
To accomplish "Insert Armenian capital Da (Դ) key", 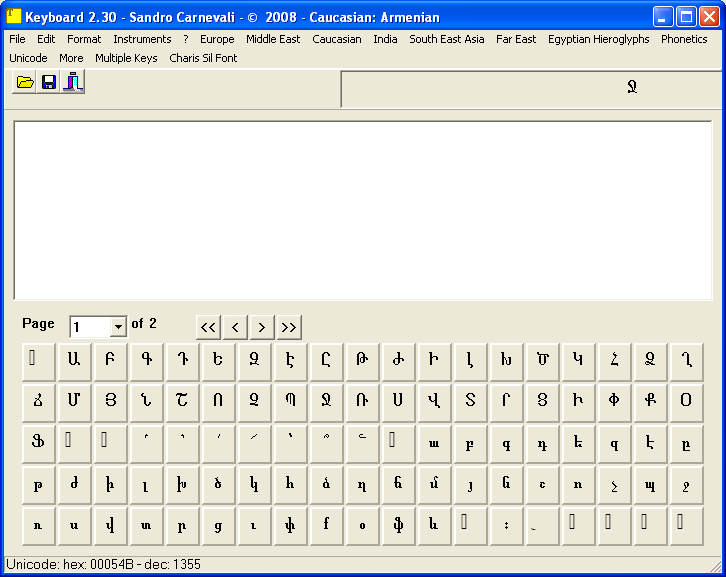I will point(182,362).
